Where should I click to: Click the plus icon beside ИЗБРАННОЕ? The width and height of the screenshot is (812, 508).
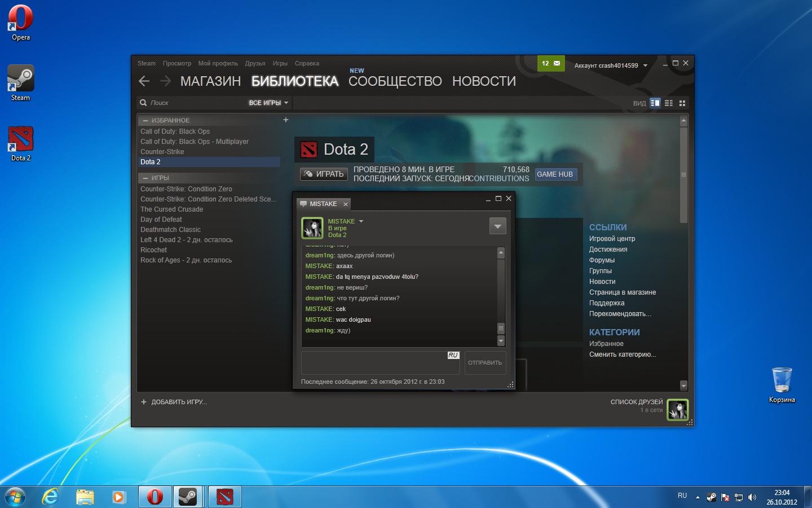[286, 120]
